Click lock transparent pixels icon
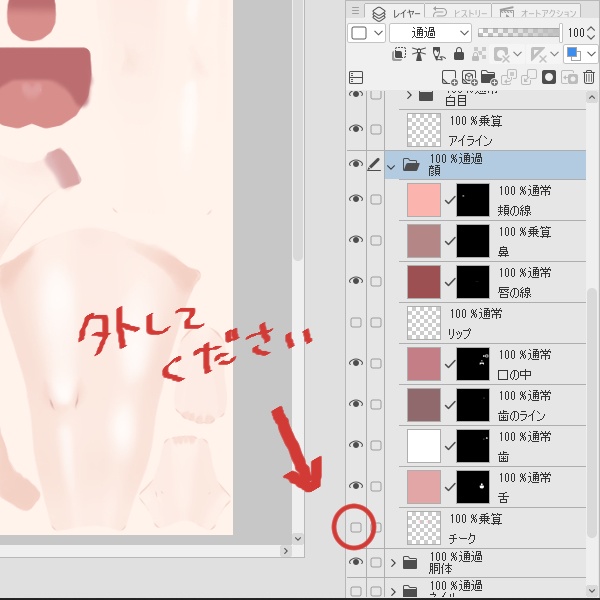Image resolution: width=600 pixels, height=600 pixels. [479, 54]
